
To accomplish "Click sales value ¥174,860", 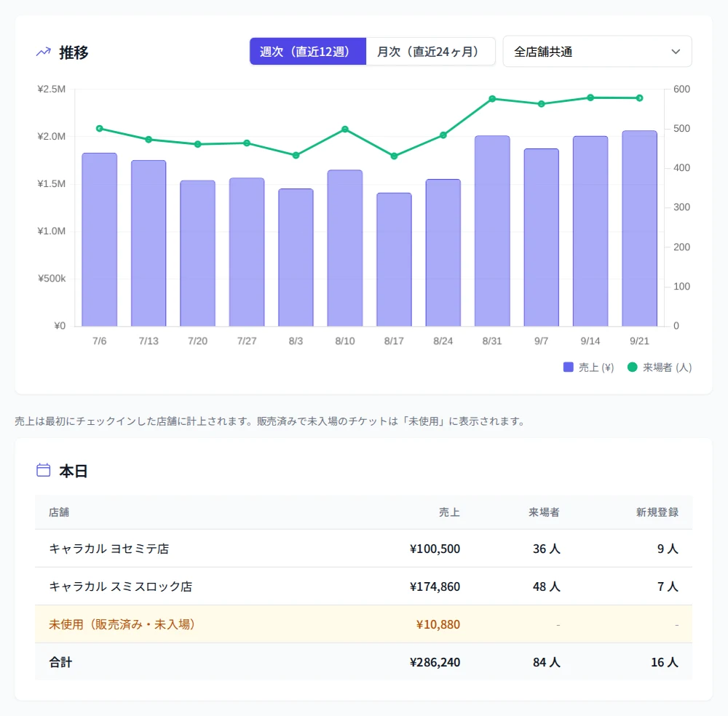I will [435, 586].
